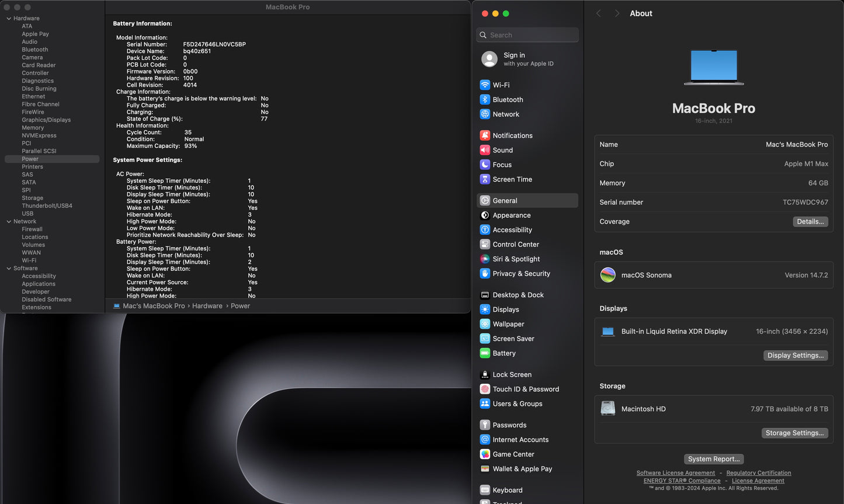Viewport: 844px width, 504px height.
Task: Click the Screen Saver icon
Action: pos(485,338)
